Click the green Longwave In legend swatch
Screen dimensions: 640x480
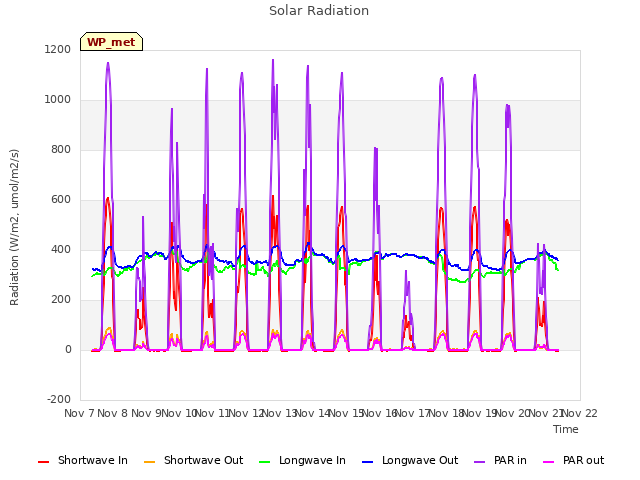point(265,462)
